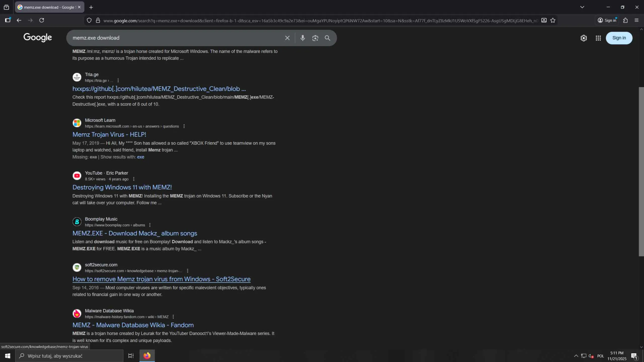Screen dimensions: 644x362
Task: Click the page vertical scrollbar thumb
Action: (x=641, y=171)
